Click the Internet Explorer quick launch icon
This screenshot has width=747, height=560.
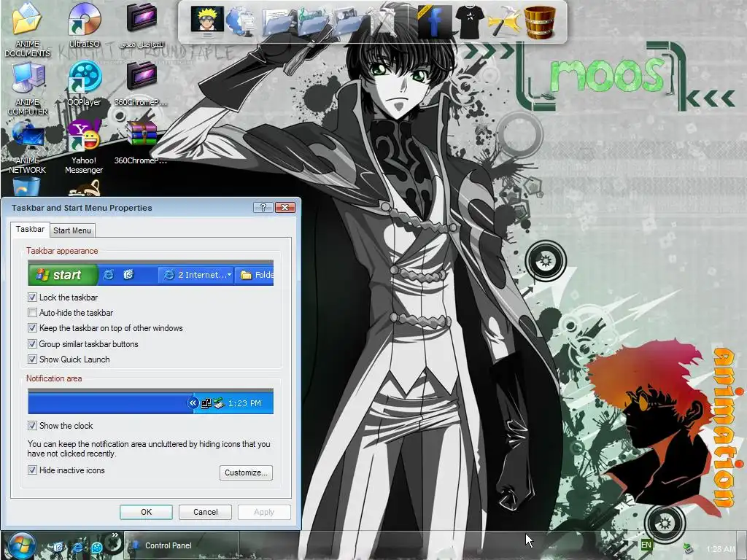coord(77,547)
